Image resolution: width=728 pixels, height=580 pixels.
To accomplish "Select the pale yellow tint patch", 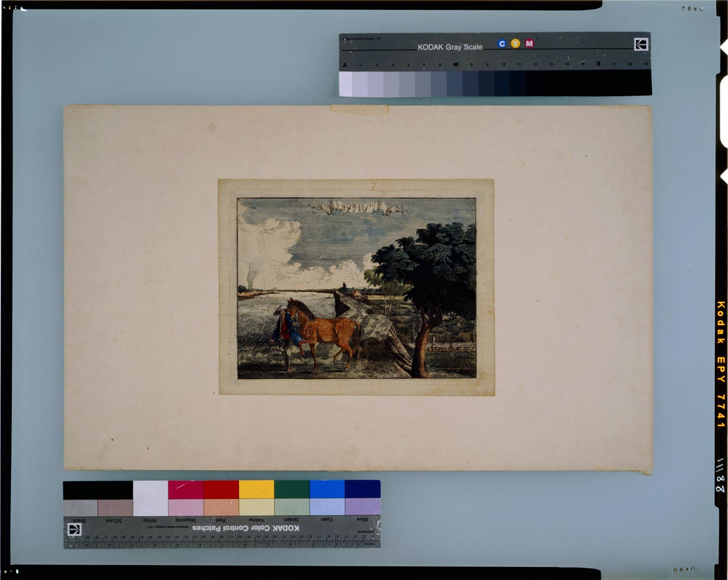I will tap(256, 507).
